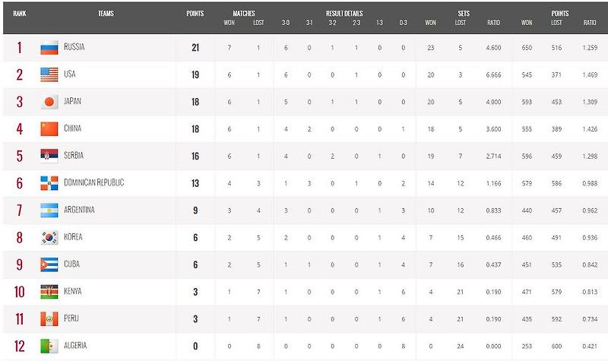Click the Serbia flag icon

point(49,157)
